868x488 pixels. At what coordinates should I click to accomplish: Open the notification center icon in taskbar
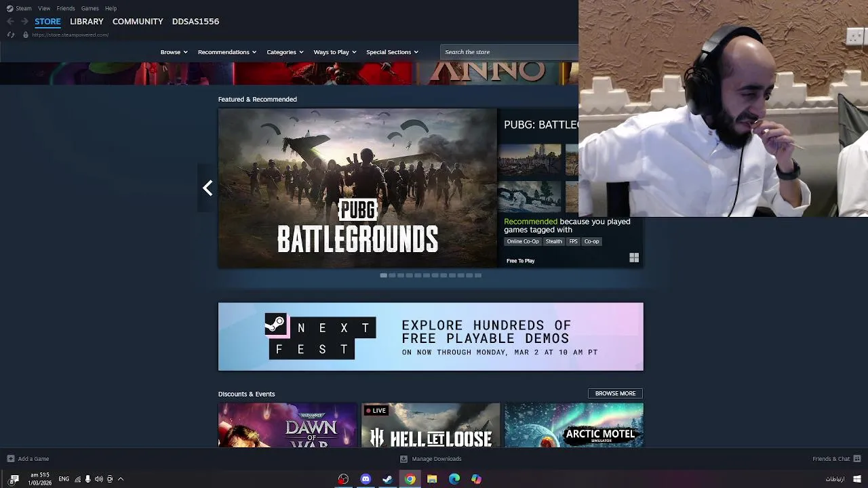click(14, 480)
